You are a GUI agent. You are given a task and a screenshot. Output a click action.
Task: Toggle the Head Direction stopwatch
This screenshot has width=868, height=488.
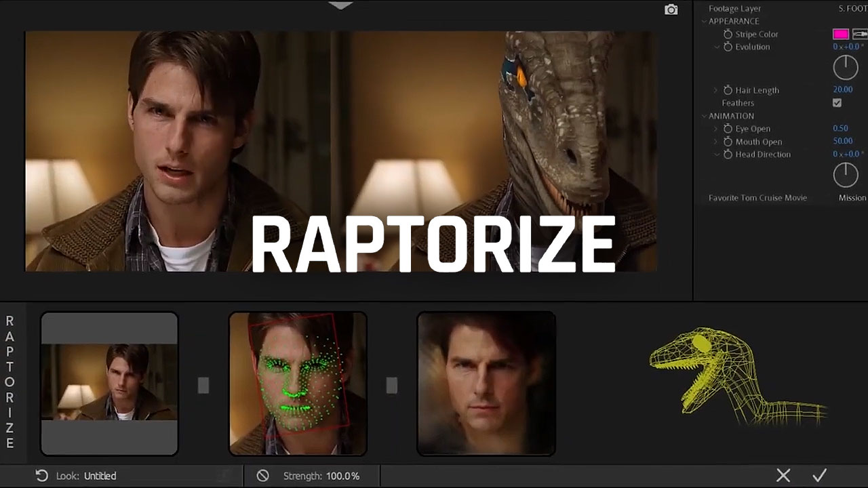728,155
